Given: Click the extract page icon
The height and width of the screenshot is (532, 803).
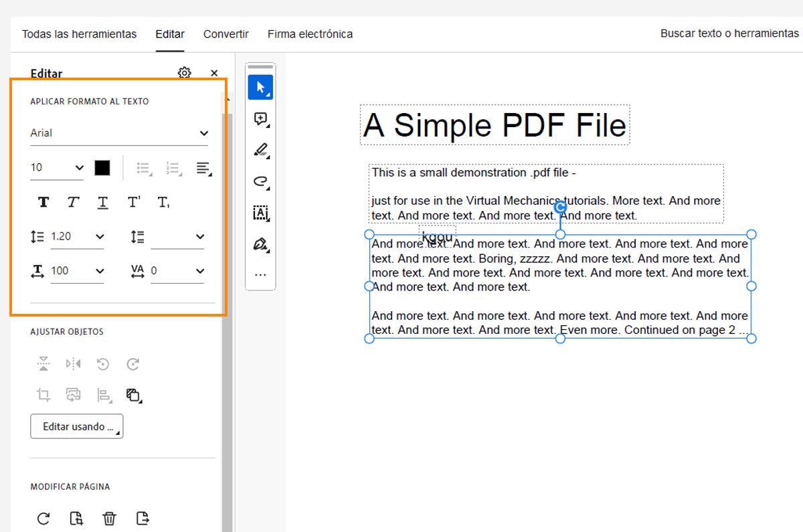Looking at the screenshot, I should 142,519.
